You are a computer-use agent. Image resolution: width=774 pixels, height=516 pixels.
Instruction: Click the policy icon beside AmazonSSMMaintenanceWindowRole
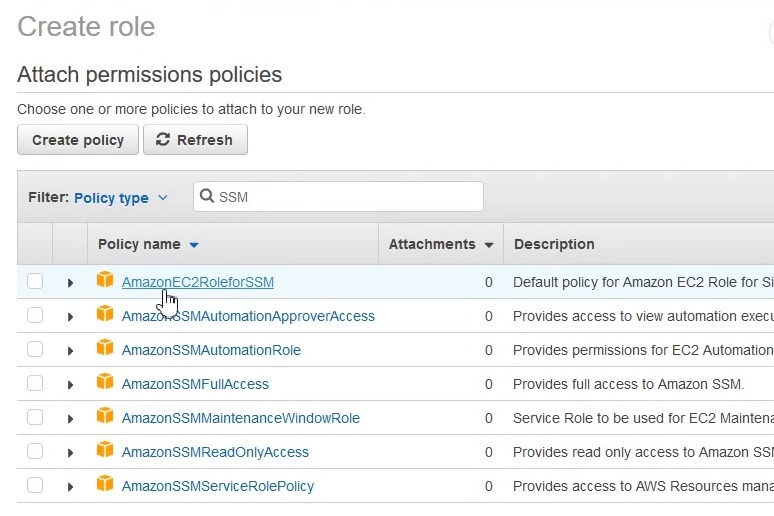tap(105, 416)
